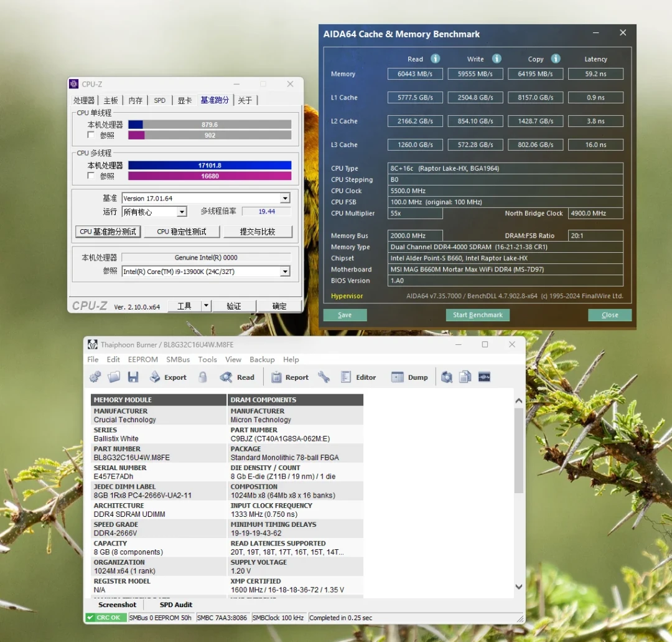Open the View menu in Thaiphoon Burner

(x=233, y=359)
